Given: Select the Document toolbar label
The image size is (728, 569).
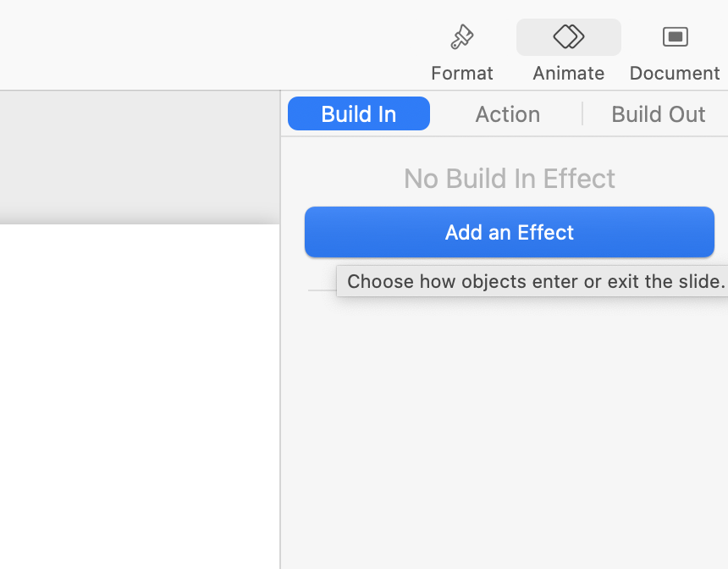Looking at the screenshot, I should click(675, 74).
